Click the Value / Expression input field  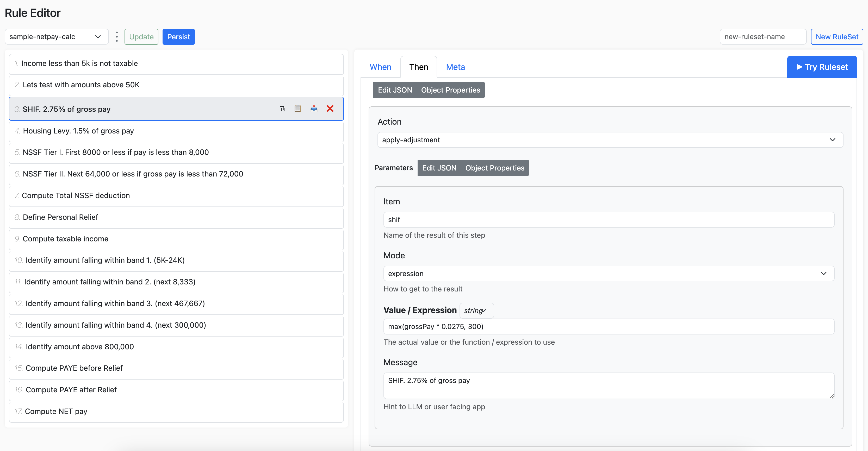point(609,327)
